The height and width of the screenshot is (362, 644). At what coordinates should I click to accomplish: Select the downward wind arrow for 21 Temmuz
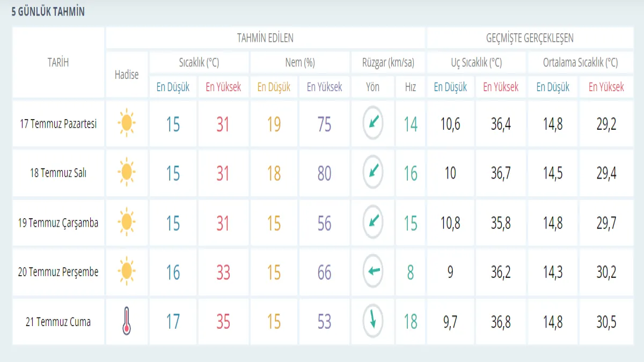(x=372, y=321)
